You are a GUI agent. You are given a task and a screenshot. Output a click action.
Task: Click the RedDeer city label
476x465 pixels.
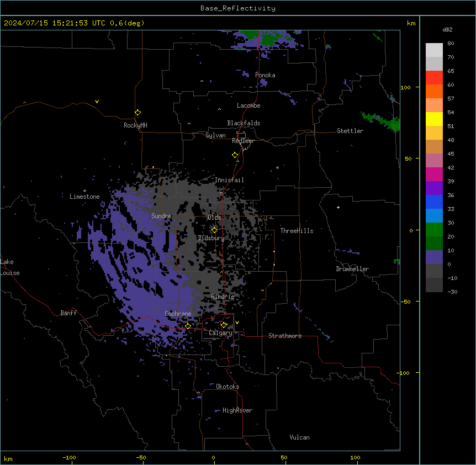click(243, 141)
